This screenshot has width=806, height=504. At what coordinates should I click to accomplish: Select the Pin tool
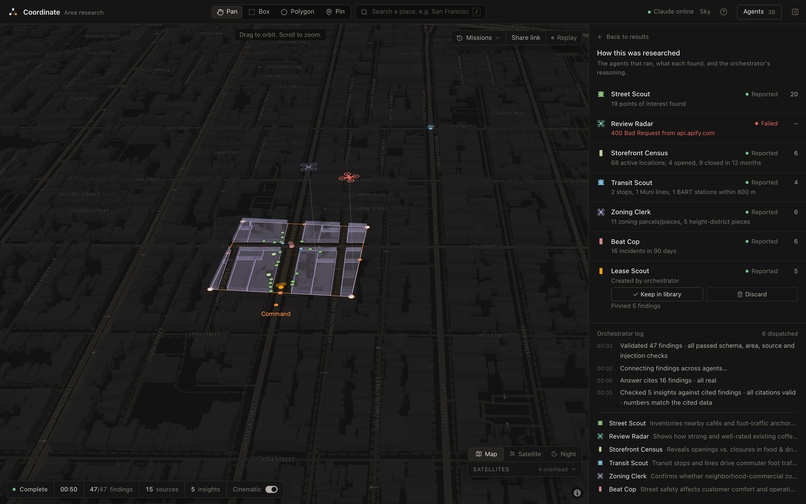click(x=335, y=12)
